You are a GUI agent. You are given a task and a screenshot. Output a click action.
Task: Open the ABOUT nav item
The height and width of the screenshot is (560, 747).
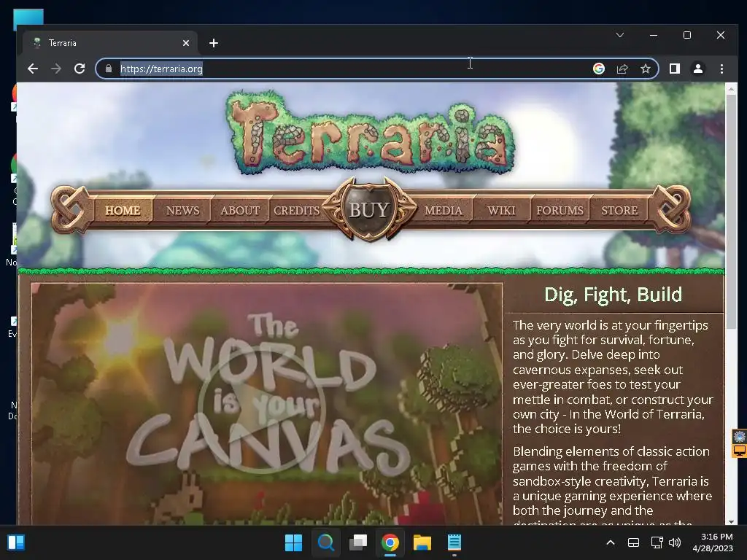click(x=239, y=210)
